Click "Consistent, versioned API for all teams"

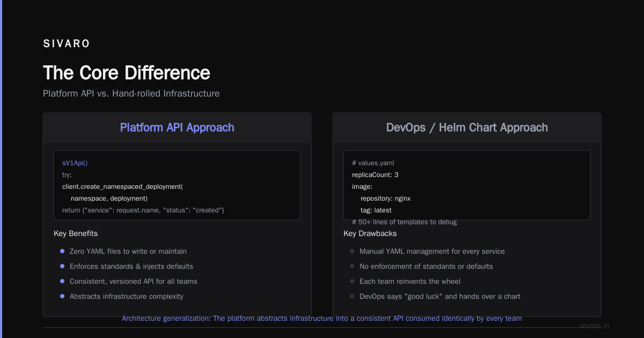134,281
